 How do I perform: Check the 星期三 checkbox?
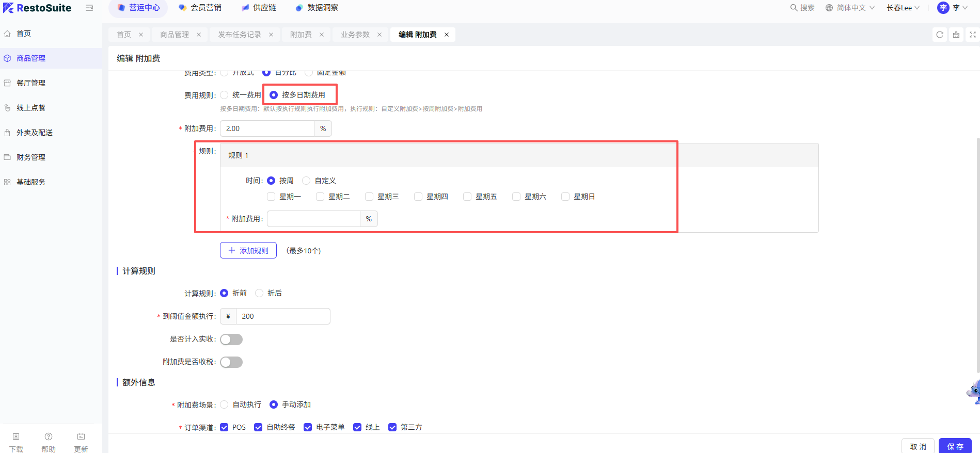(369, 197)
